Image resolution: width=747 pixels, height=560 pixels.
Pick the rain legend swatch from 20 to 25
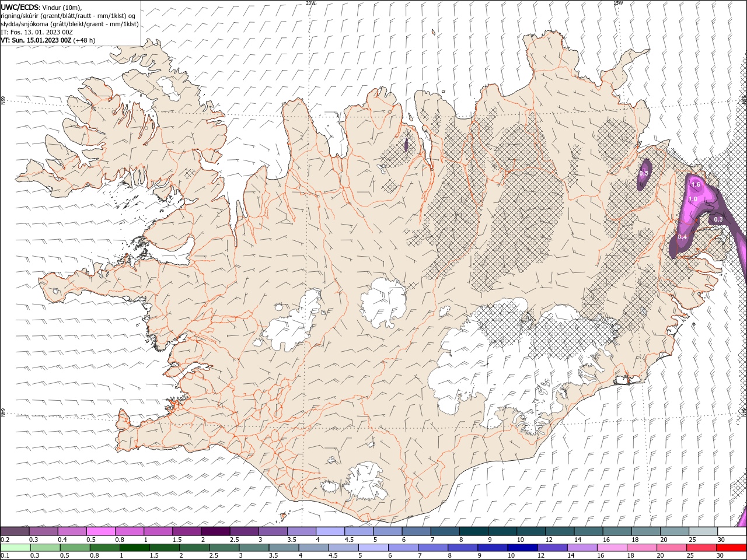tap(671, 548)
